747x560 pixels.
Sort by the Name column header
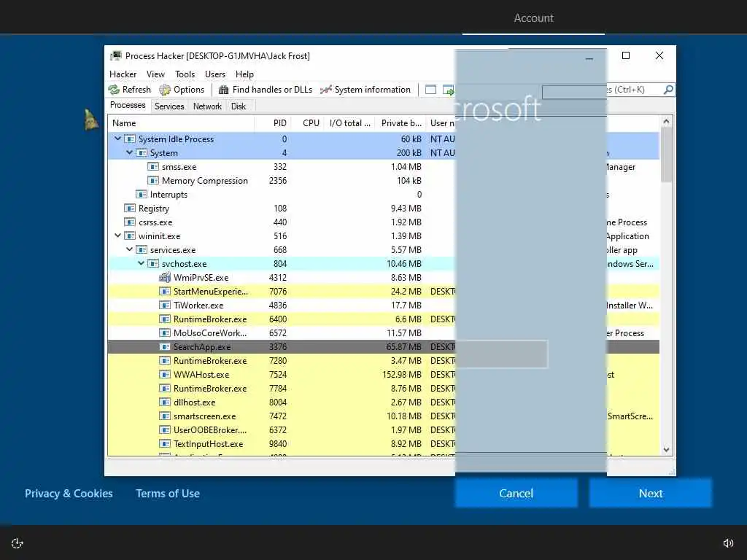pyautogui.click(x=181, y=122)
